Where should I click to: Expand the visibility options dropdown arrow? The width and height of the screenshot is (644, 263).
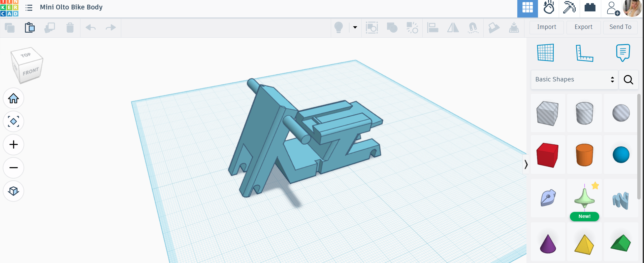(355, 28)
